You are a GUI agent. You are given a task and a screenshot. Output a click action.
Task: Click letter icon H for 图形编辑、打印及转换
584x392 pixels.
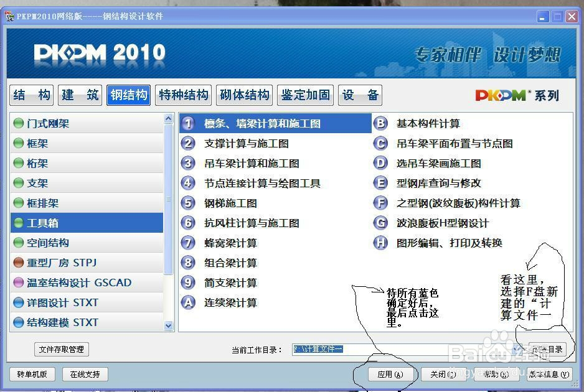click(x=380, y=243)
